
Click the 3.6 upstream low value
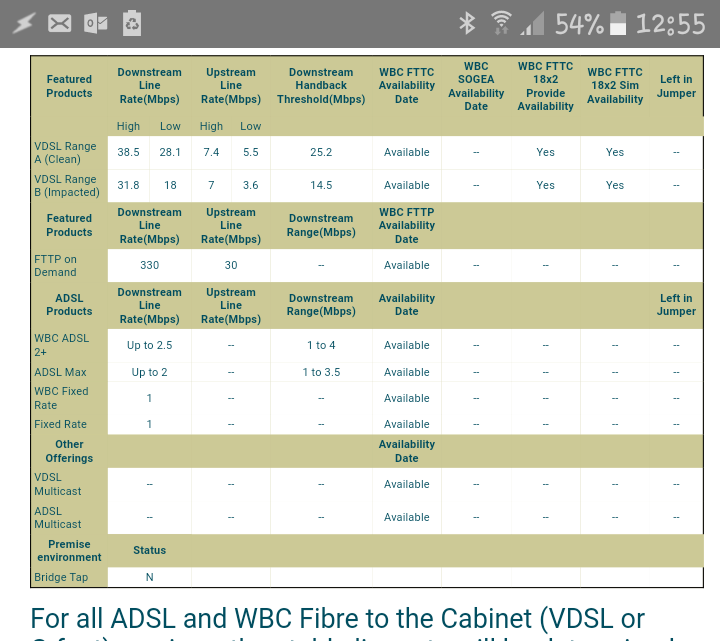251,185
